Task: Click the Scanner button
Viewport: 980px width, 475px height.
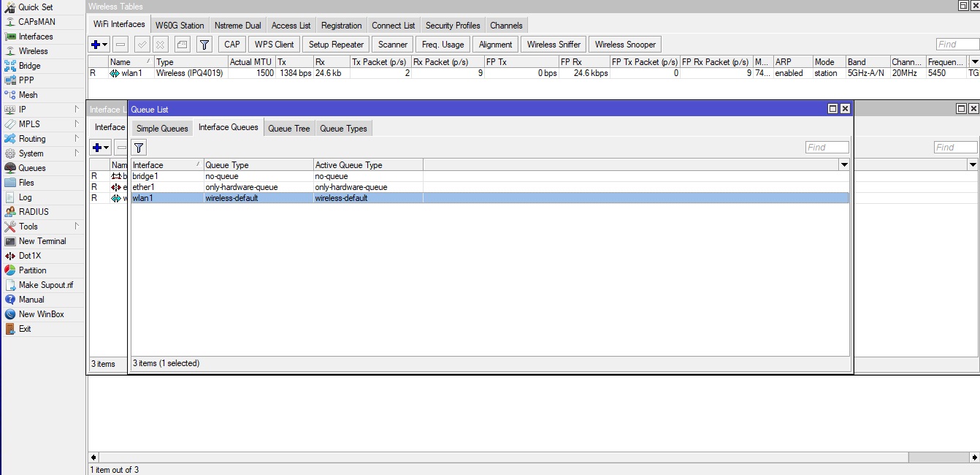Action: (392, 44)
